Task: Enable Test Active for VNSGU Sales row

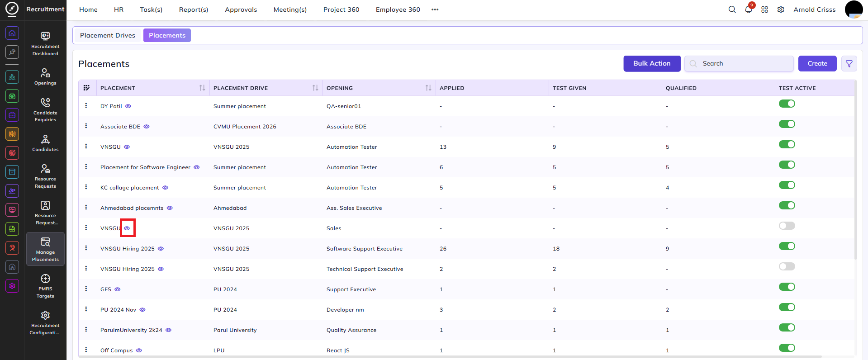Action: coord(787,226)
